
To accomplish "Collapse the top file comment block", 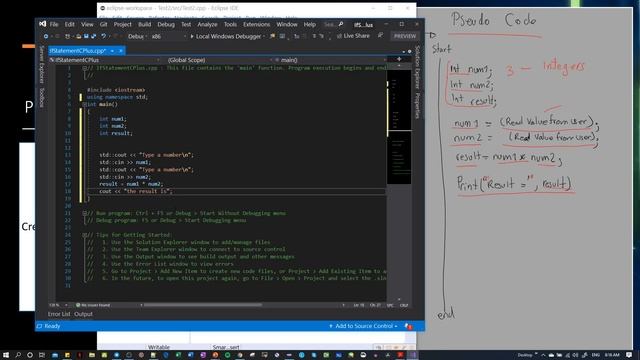I will 84,68.
